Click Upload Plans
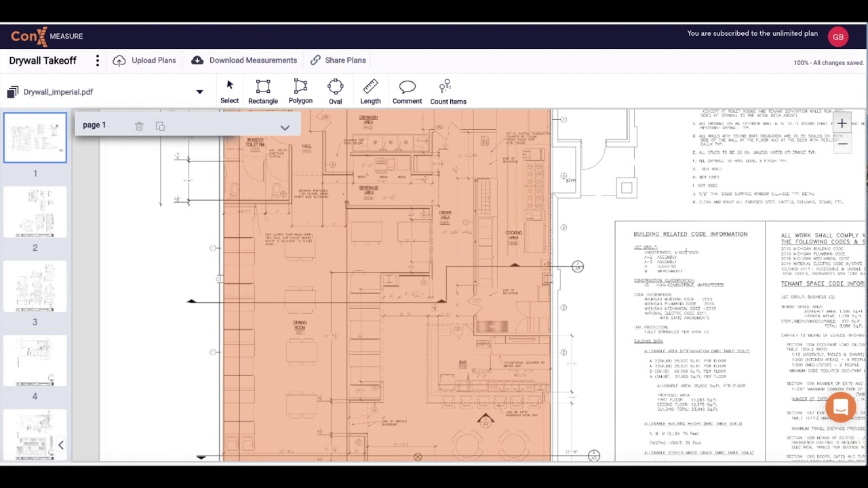 [144, 60]
